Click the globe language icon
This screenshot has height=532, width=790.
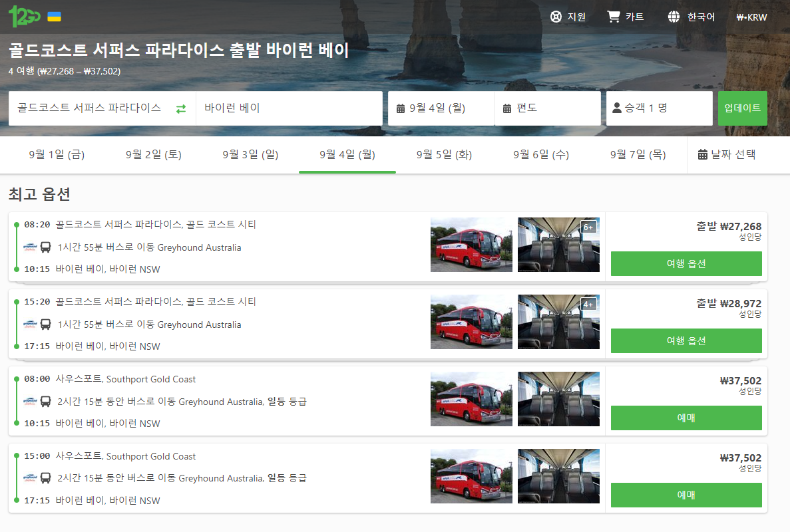[x=674, y=17]
